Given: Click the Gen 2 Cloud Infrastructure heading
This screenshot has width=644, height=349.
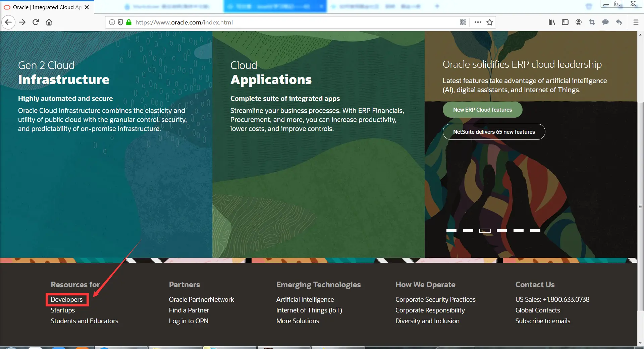Looking at the screenshot, I should 64,73.
